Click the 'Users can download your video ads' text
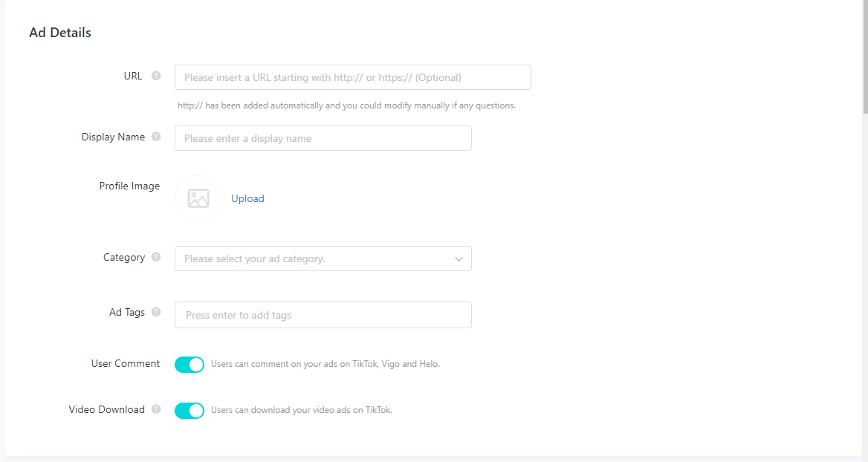 click(302, 410)
